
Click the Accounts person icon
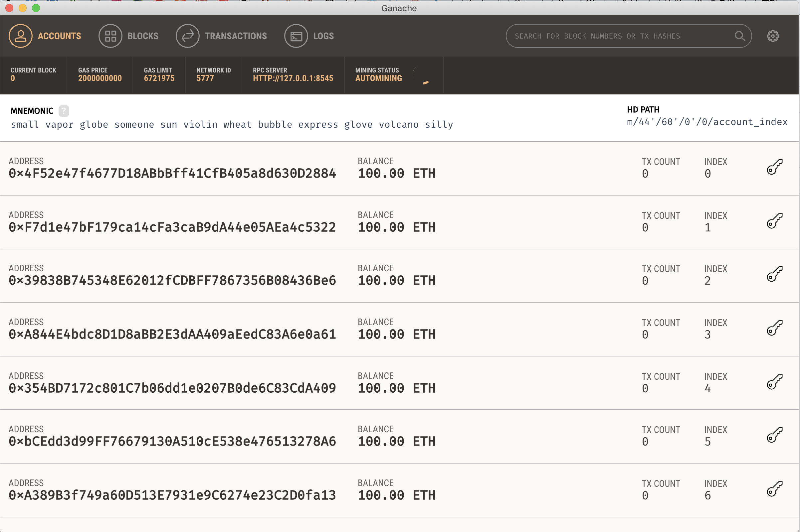point(20,36)
